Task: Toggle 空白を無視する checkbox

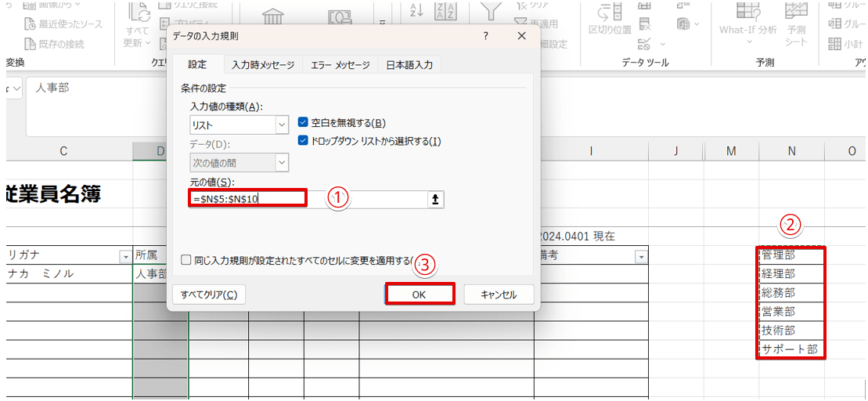Action: pos(303,122)
